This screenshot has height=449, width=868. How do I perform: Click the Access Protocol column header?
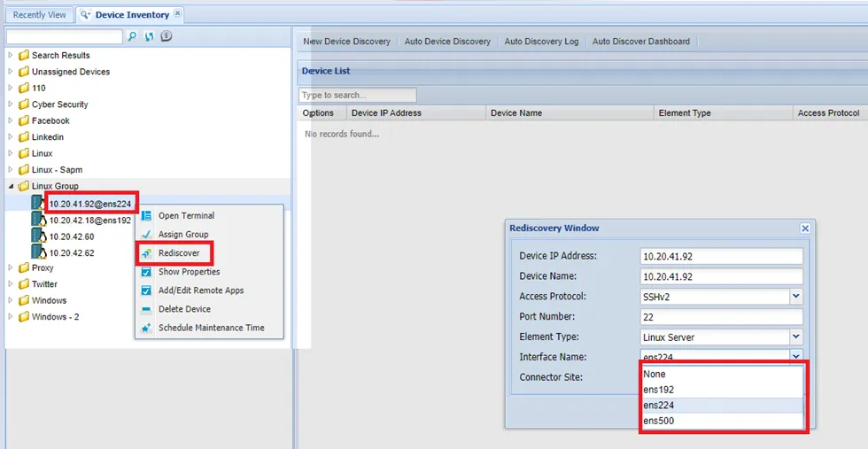coord(829,113)
